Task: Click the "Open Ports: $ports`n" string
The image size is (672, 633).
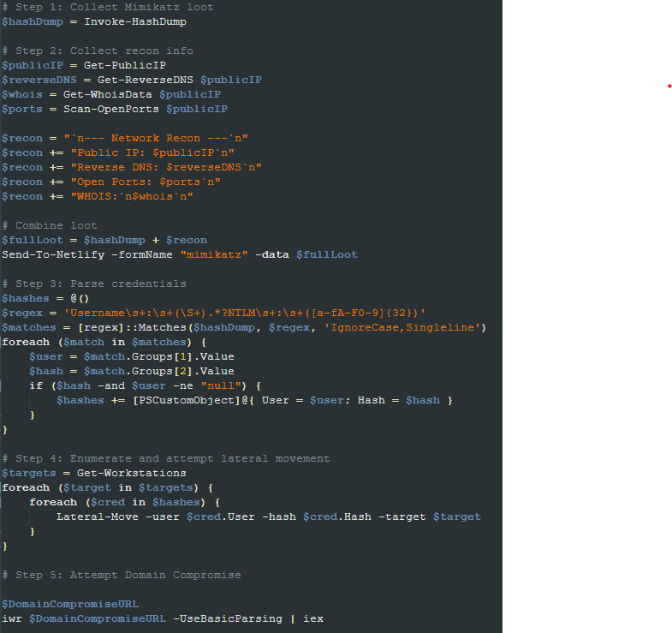Action: [x=146, y=182]
